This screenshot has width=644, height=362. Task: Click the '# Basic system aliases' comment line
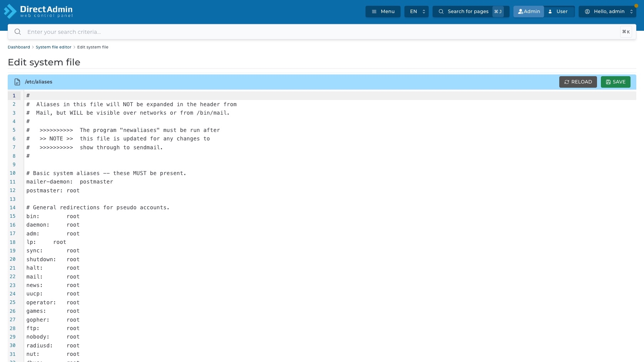pyautogui.click(x=106, y=173)
